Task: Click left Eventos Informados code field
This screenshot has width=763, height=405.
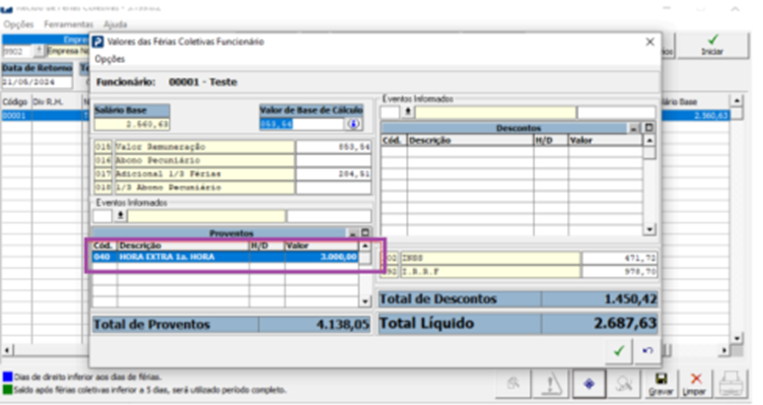Action: pyautogui.click(x=103, y=216)
